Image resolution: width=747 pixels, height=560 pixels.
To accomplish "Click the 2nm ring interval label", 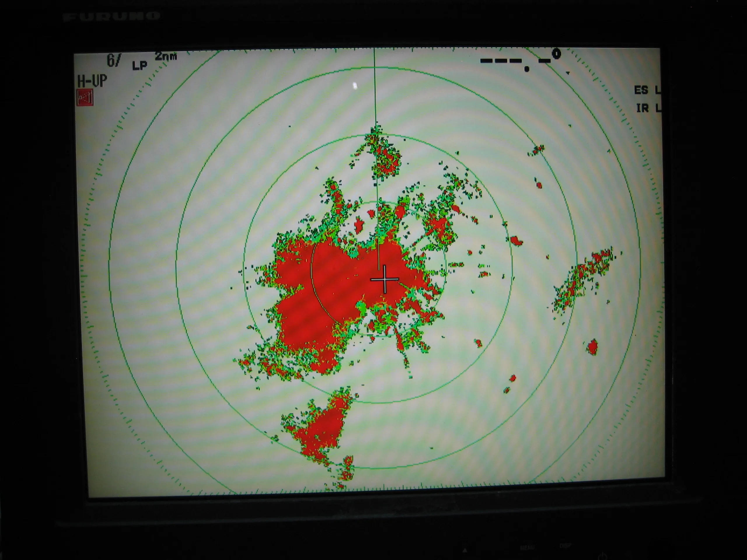I will click(166, 56).
